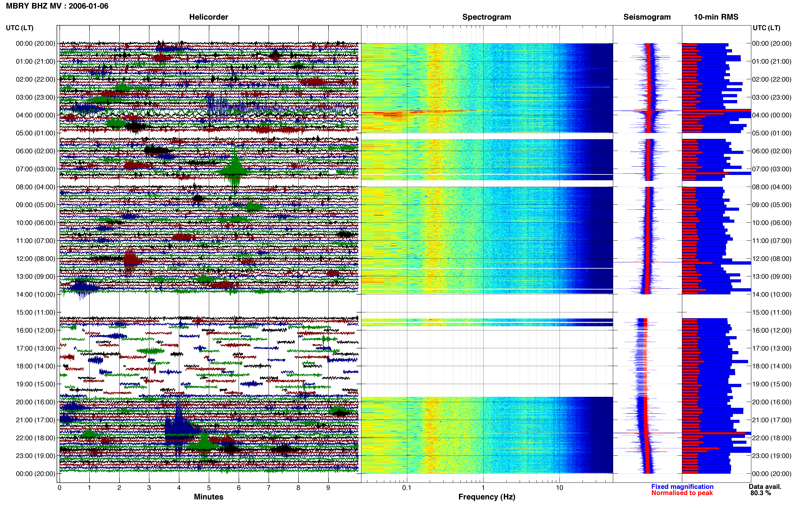Click the Helicorder axis label '12:00 (08:00)'
Screen dimensions: 812x508
tap(36, 259)
